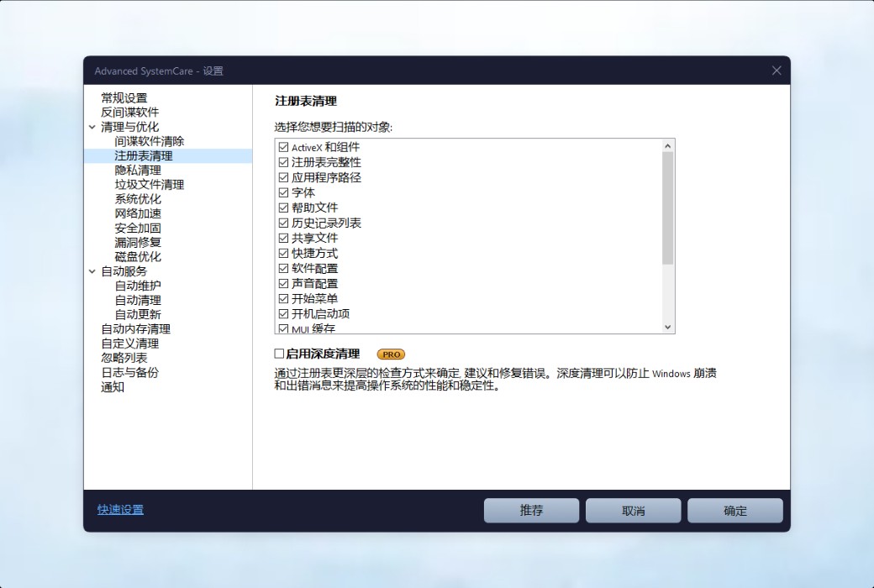Collapse the 清理与优化 tree node
This screenshot has width=874, height=588.
point(92,127)
